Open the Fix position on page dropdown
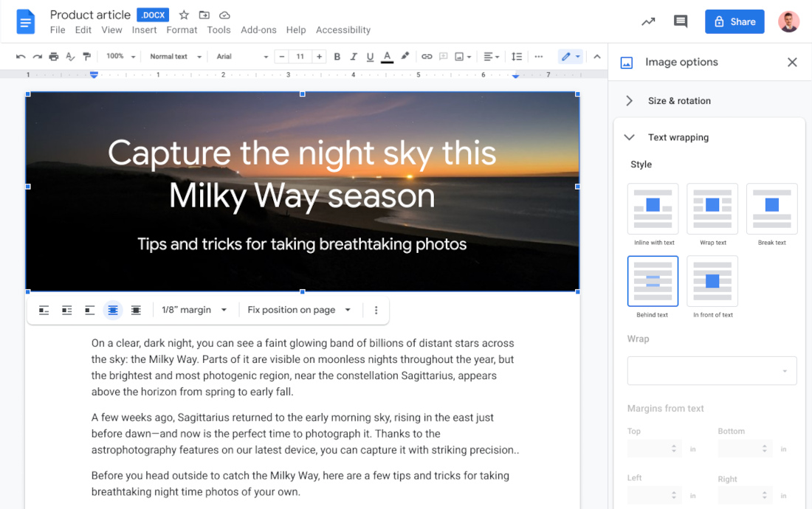The height and width of the screenshot is (509, 812). point(299,310)
